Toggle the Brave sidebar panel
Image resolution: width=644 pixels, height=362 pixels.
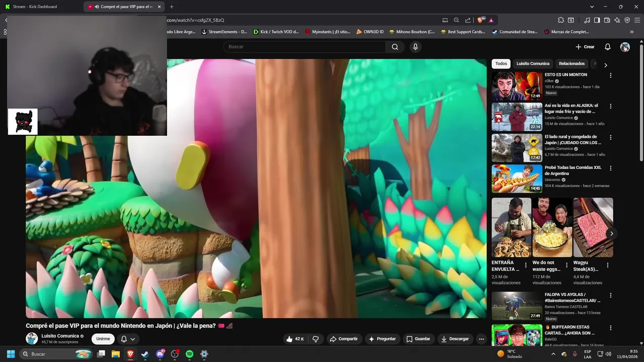click(x=597, y=20)
